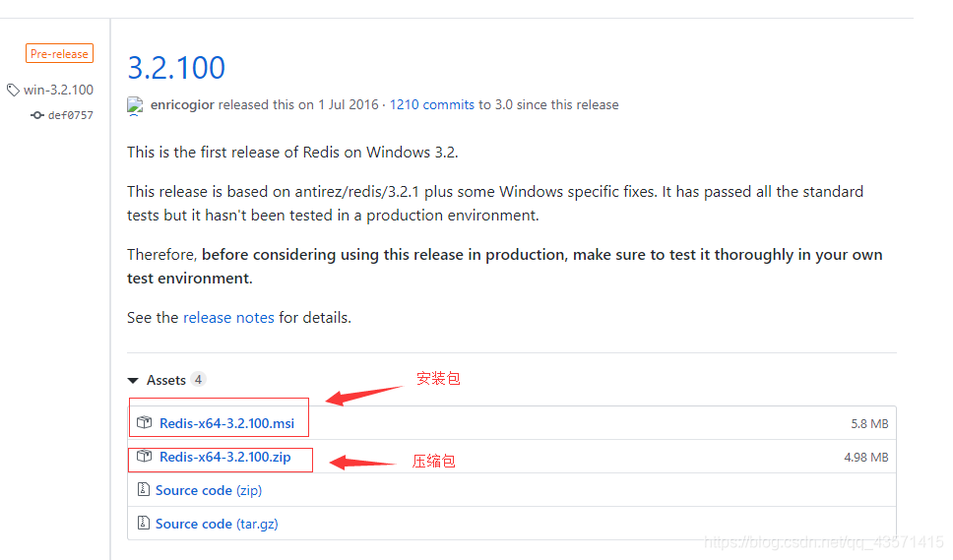Download Source code (tar.gz)
The image size is (953, 560).
pos(217,524)
